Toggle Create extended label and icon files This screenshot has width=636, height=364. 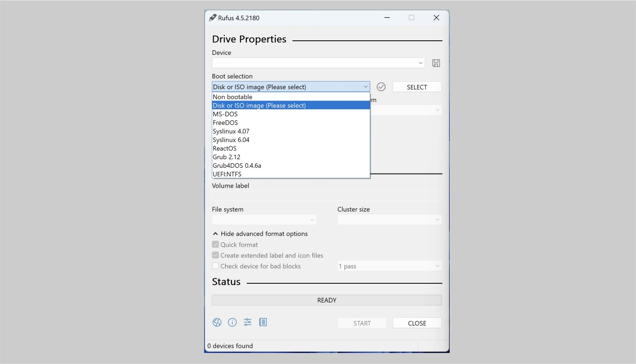pos(216,255)
